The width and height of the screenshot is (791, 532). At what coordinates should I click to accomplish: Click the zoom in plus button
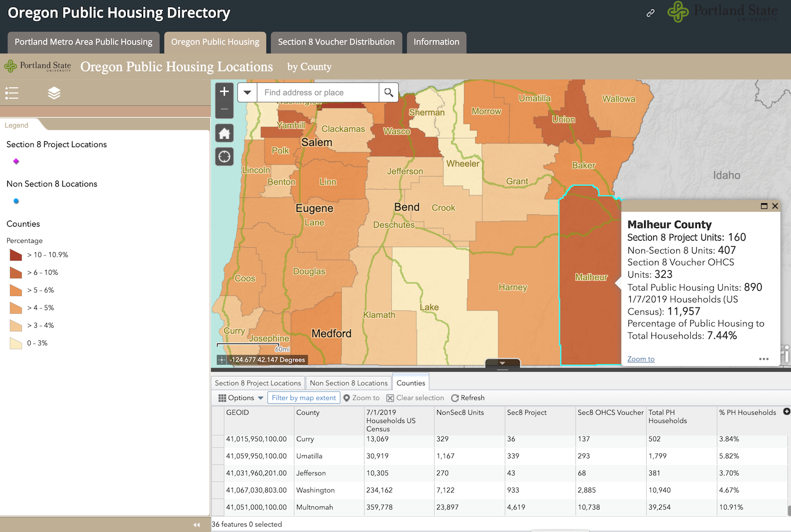click(x=224, y=92)
